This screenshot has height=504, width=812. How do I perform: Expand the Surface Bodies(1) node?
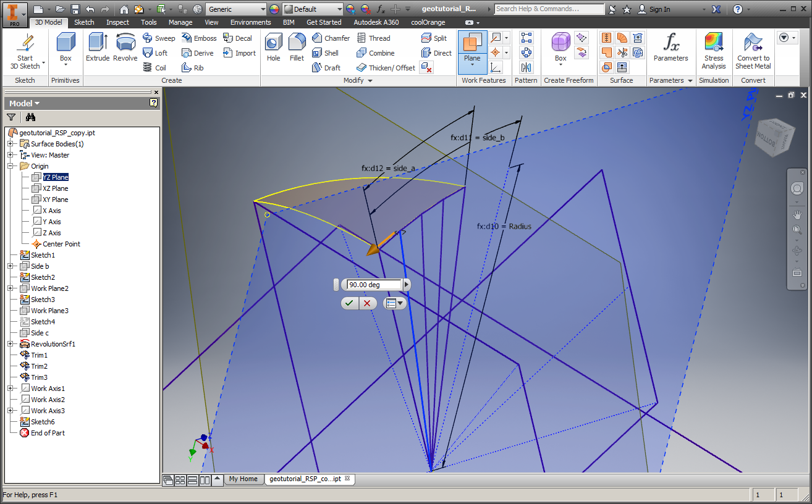click(x=11, y=144)
